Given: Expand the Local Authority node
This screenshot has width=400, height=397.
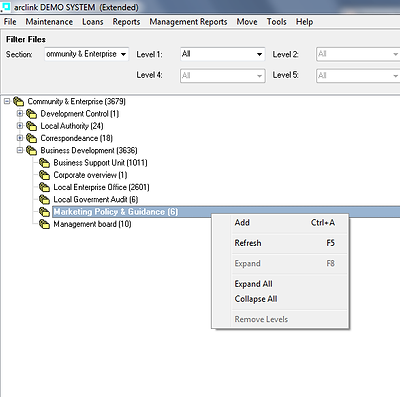Looking at the screenshot, I should [x=20, y=126].
